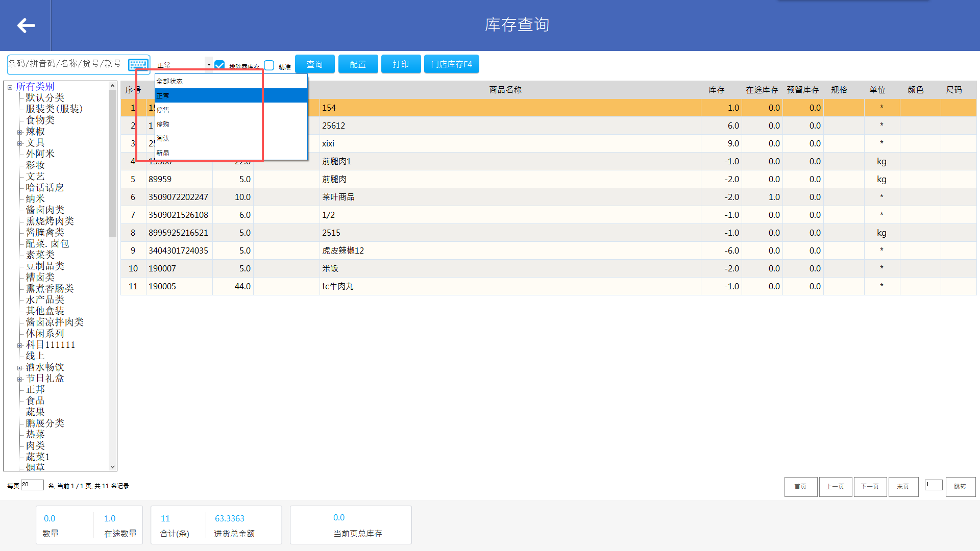Click the 打印 button
The width and height of the screenshot is (980, 551).
[x=401, y=64]
